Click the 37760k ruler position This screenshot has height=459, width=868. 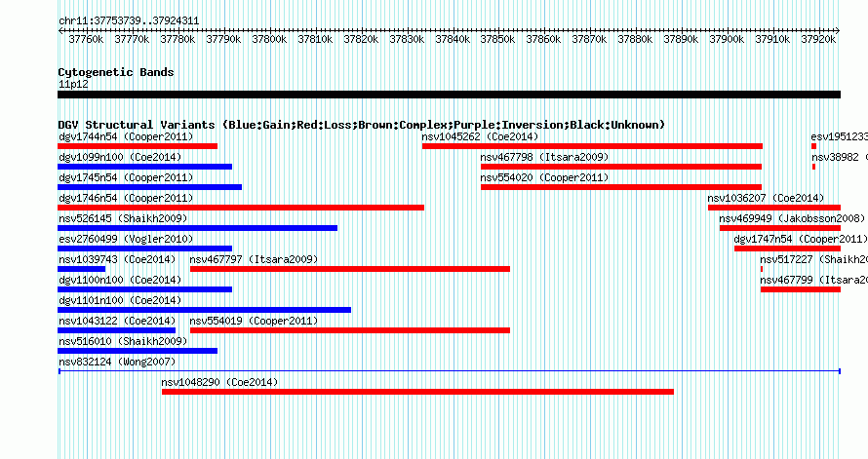(x=86, y=39)
